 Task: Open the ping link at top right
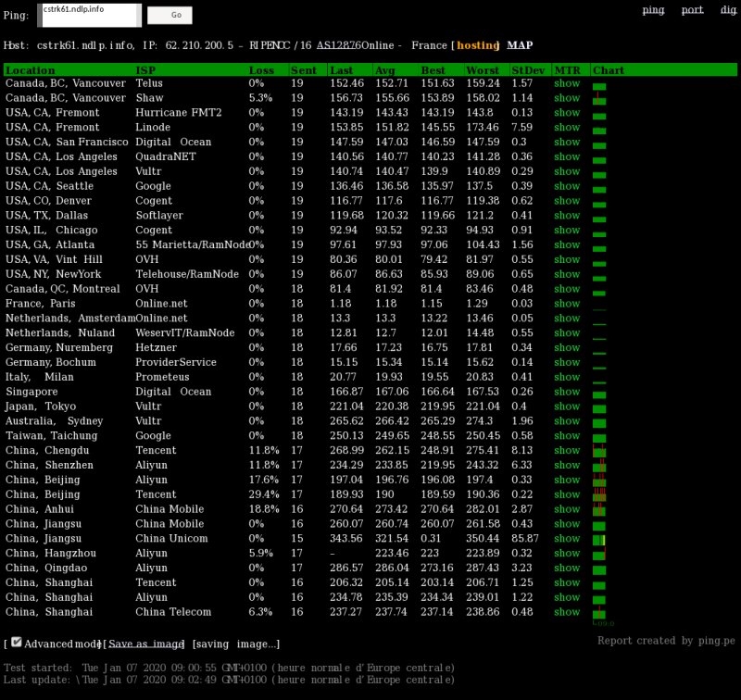tap(653, 10)
